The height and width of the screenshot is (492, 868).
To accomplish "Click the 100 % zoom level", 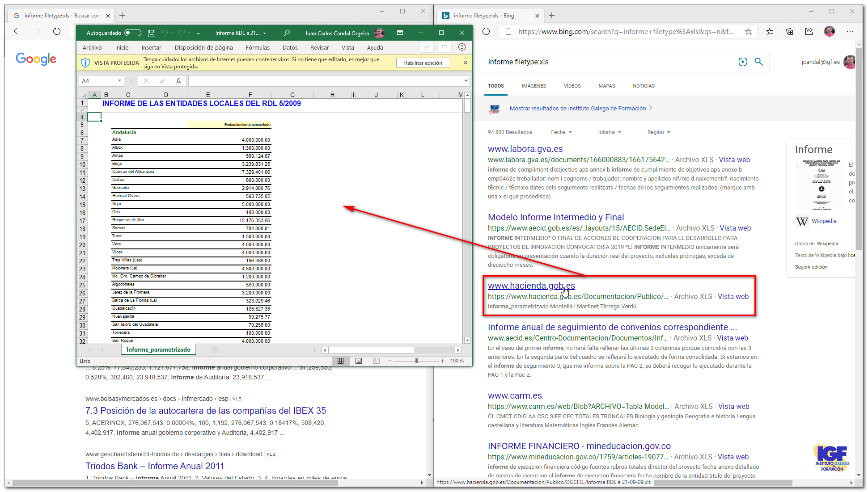I will click(x=457, y=361).
